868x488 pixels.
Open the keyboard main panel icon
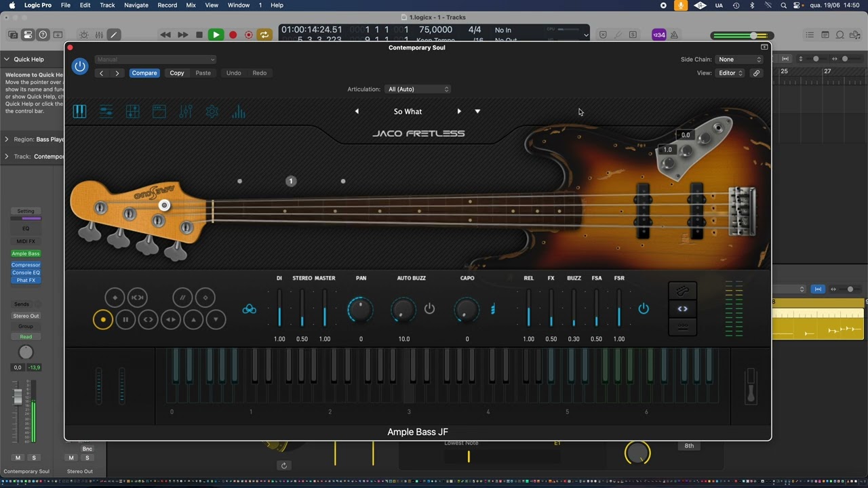(x=79, y=112)
